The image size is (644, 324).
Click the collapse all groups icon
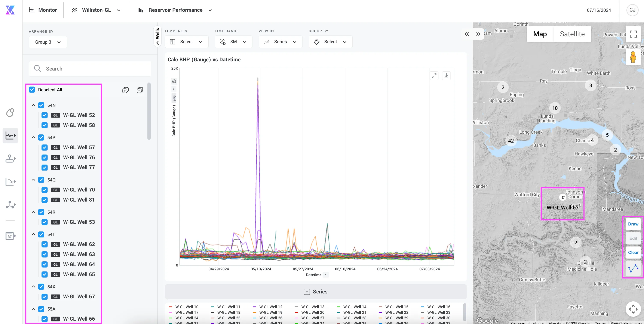click(x=140, y=90)
